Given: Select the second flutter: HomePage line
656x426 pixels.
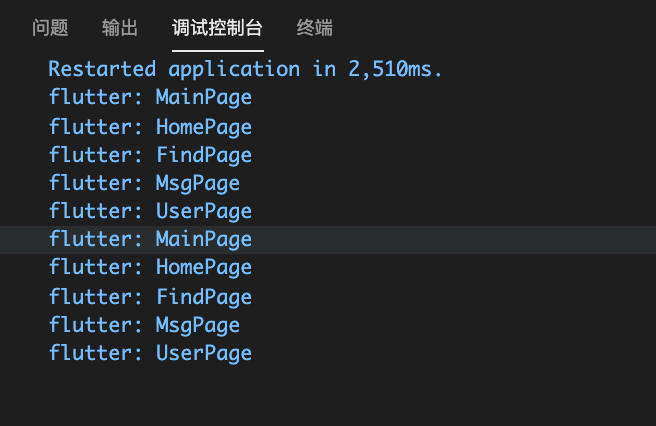Looking at the screenshot, I should [x=150, y=267].
